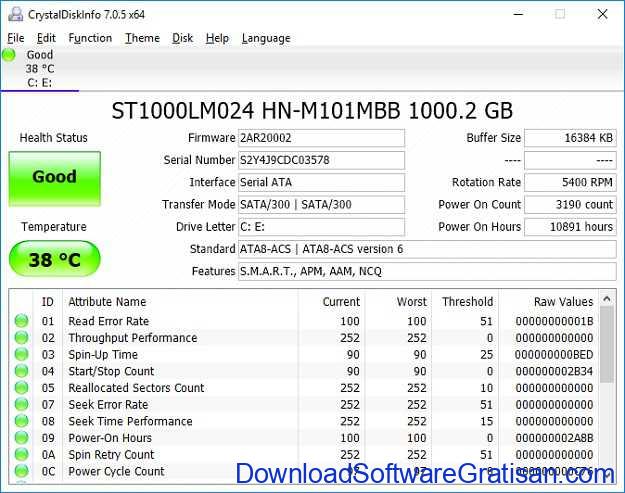Click status orb for Seek Error Rate
The image size is (625, 493).
click(22, 405)
